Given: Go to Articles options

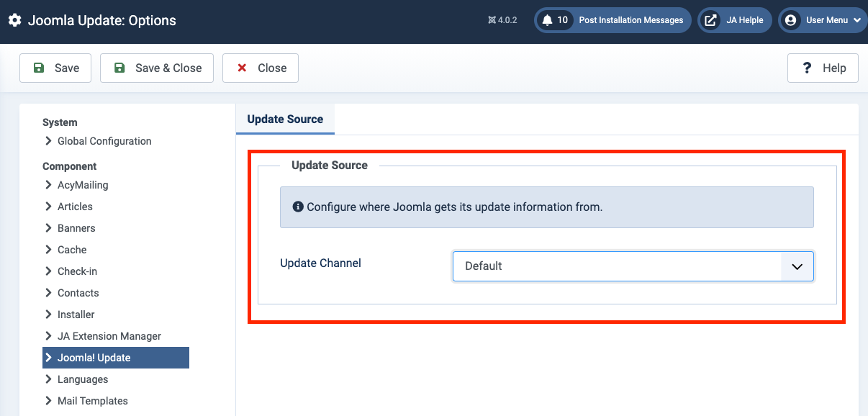Looking at the screenshot, I should [75, 207].
